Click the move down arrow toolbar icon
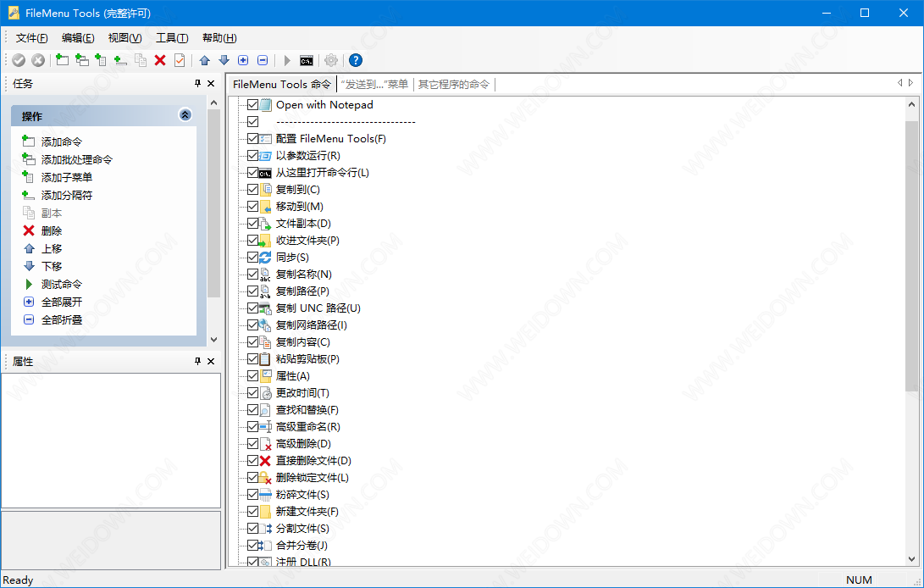The height and width of the screenshot is (588, 924). pyautogui.click(x=224, y=60)
